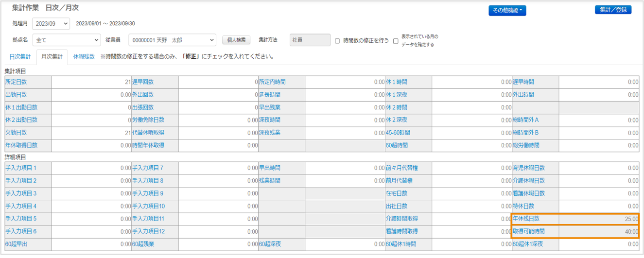
Task: Switch to the 休暇残数 tab
Action: (84, 57)
